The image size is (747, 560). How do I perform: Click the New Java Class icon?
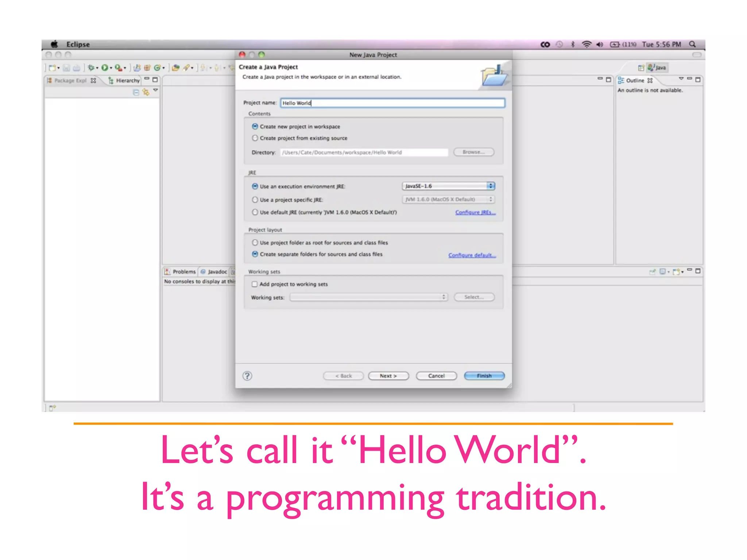[x=157, y=68]
